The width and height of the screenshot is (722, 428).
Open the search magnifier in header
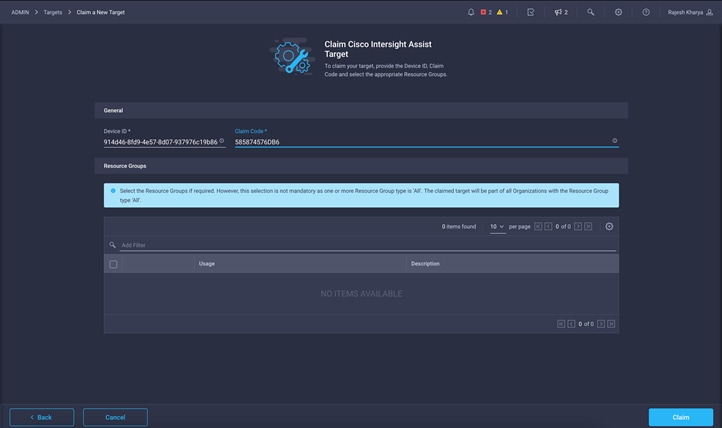click(x=590, y=12)
